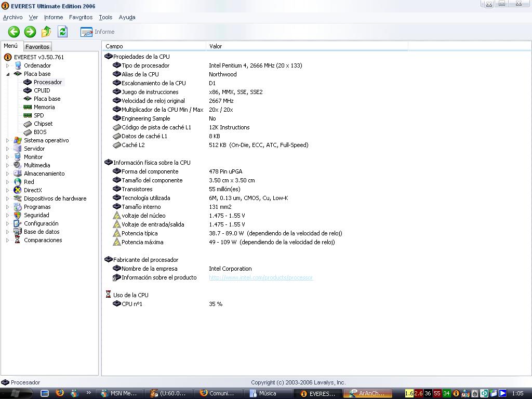Select the SPD memory icon in the tree
The image size is (532, 399).
[28, 115]
